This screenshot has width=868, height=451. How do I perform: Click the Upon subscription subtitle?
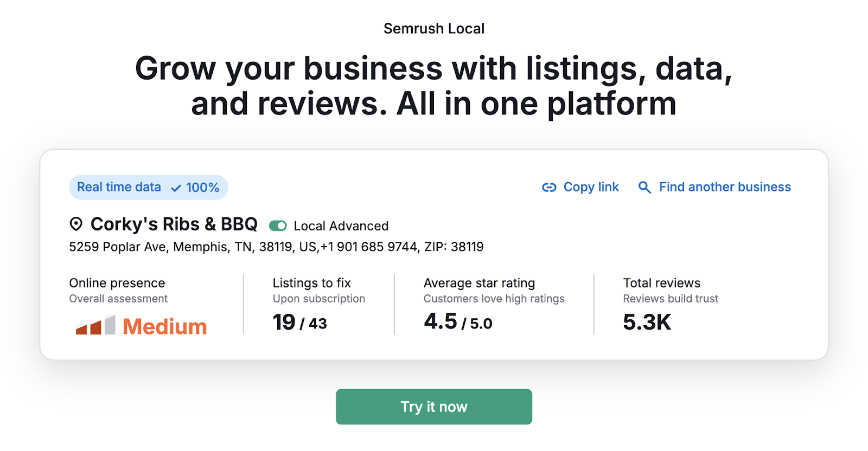click(x=319, y=299)
